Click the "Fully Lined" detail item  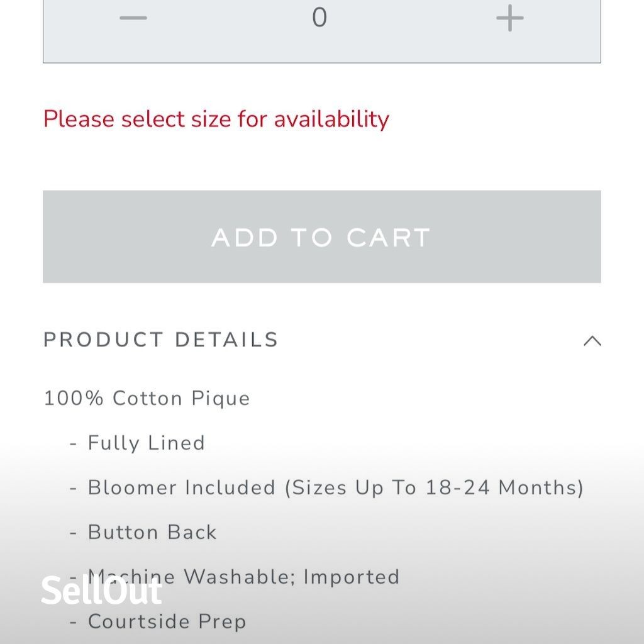click(x=146, y=443)
